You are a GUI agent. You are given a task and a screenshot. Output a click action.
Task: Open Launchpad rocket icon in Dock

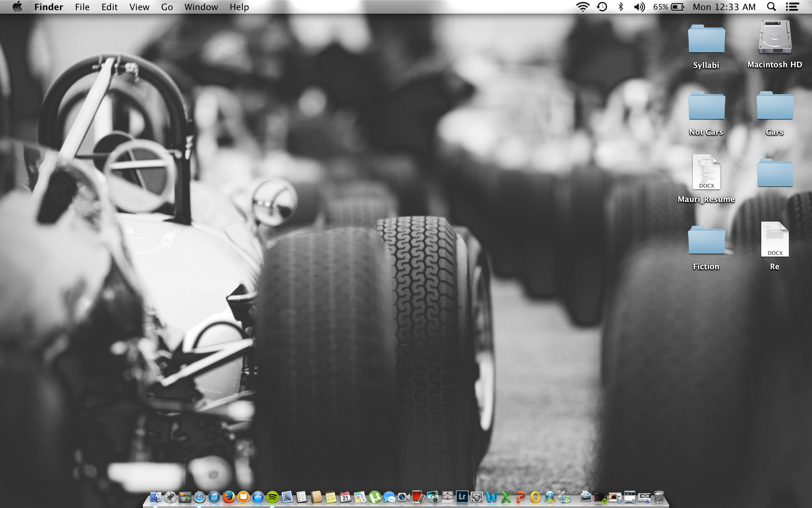[170, 497]
